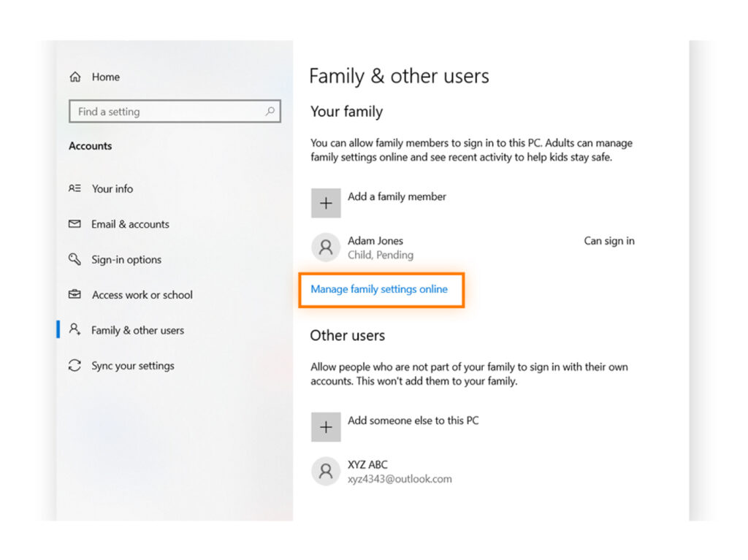This screenshot has width=748, height=560.
Task: Click the Sign-in options key icon
Action: 75,260
